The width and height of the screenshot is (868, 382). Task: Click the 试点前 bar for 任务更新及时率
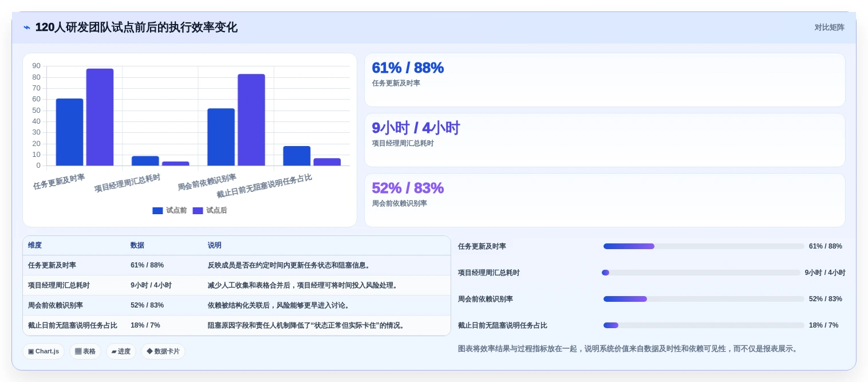pos(70,132)
